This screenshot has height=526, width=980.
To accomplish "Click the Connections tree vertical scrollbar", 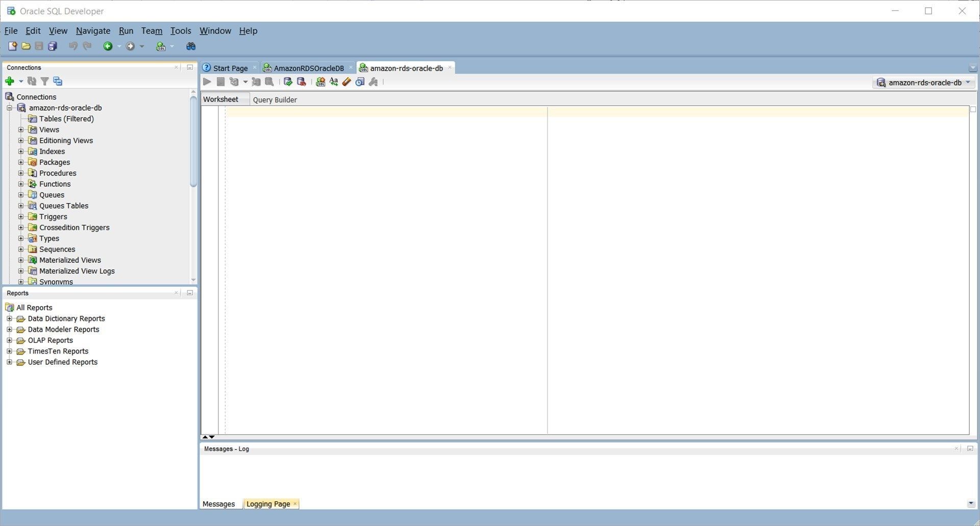I will coord(193,143).
